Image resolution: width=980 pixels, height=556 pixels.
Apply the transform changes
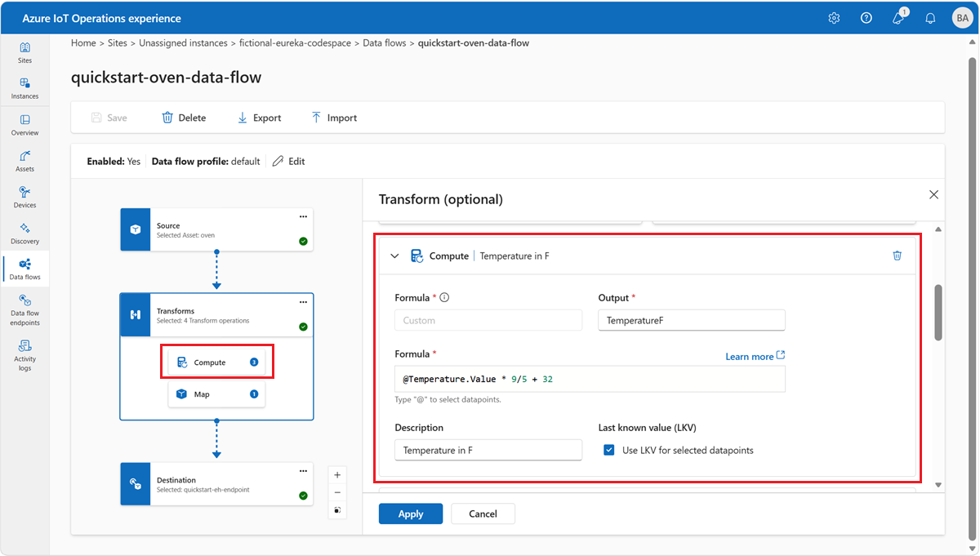coord(411,514)
